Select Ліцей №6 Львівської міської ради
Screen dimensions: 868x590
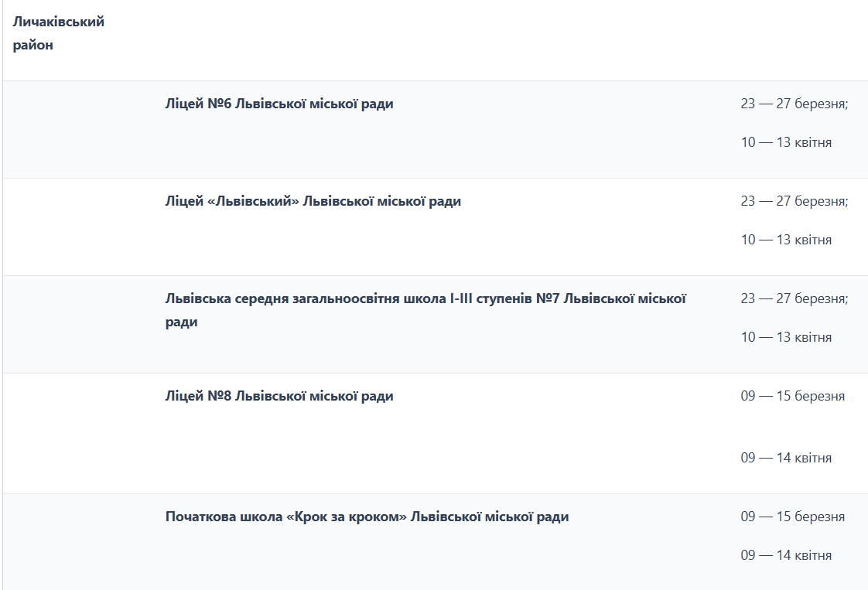coord(279,104)
